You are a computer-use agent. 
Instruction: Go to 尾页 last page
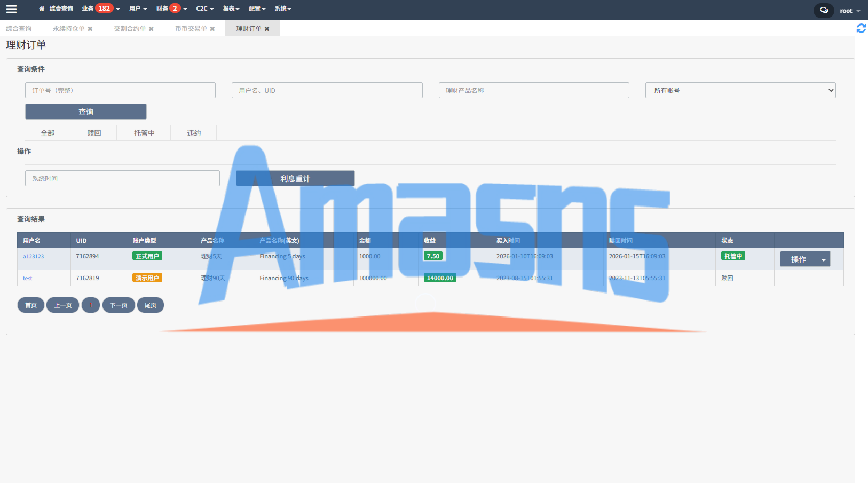(151, 305)
